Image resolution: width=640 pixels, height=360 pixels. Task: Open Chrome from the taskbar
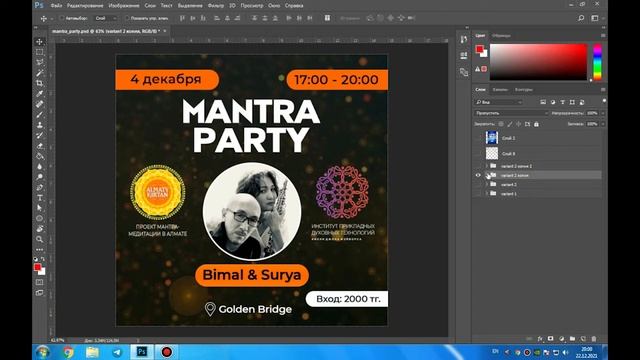(68, 352)
